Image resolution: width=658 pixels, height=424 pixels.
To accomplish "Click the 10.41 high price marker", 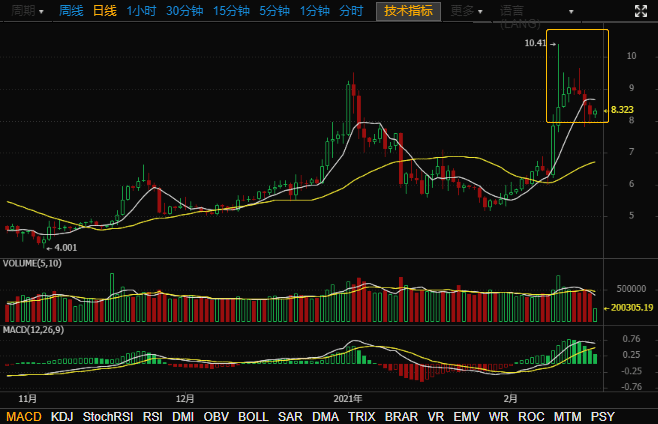I will [535, 43].
